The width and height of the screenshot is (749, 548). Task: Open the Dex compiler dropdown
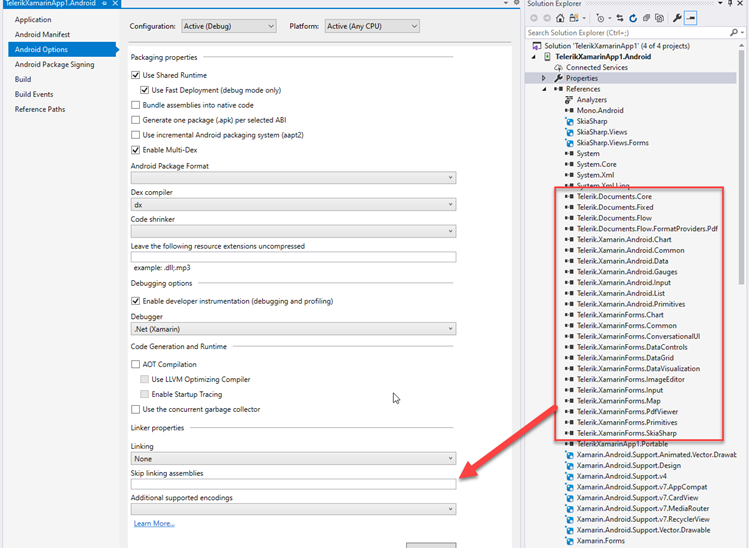click(x=293, y=204)
